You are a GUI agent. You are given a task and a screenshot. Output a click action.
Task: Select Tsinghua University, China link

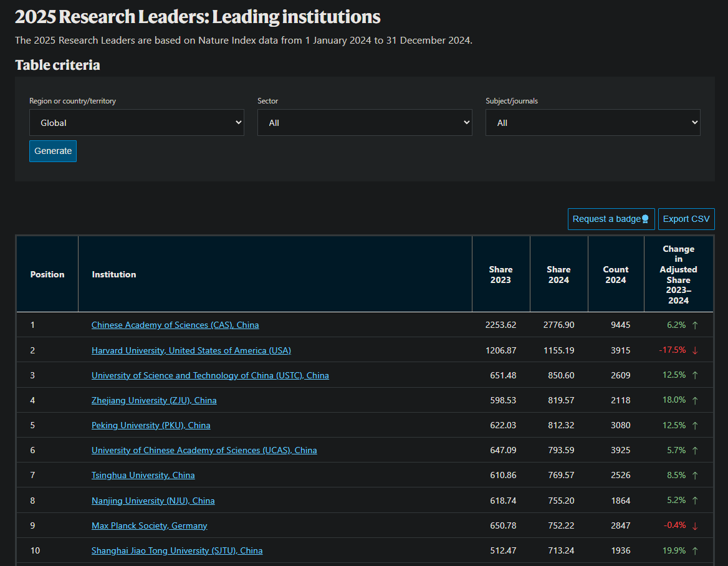(x=143, y=475)
